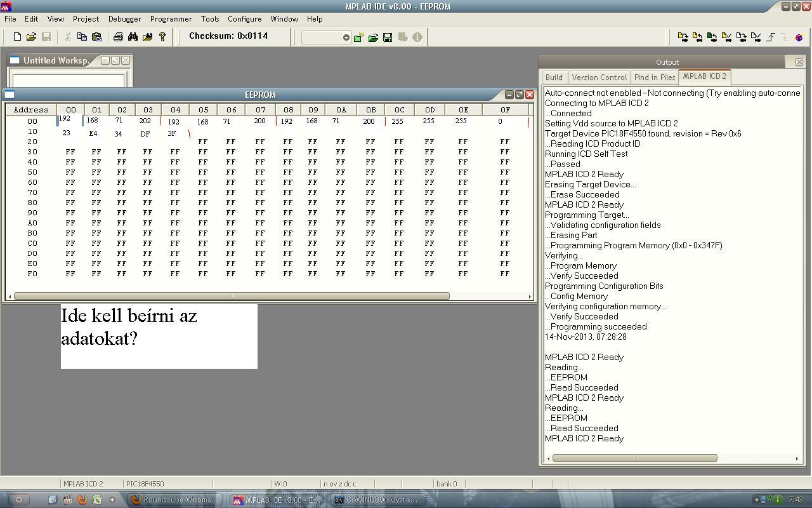Switch to the Build output tab
The height and width of the screenshot is (508, 812).
(554, 77)
